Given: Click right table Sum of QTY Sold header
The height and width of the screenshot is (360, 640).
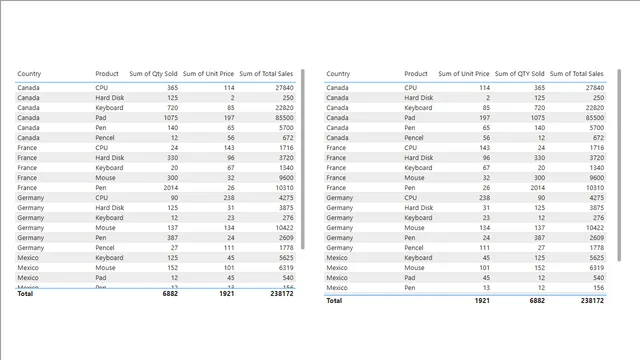Looking at the screenshot, I should click(520, 74).
